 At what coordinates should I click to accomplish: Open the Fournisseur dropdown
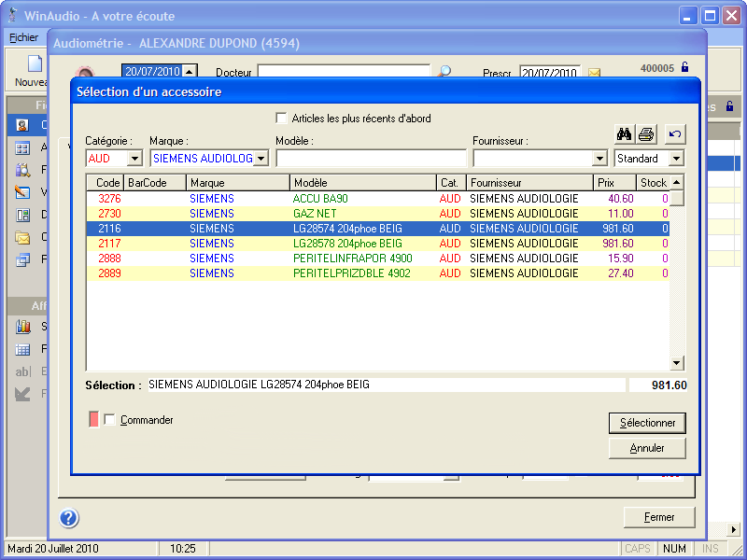599,159
